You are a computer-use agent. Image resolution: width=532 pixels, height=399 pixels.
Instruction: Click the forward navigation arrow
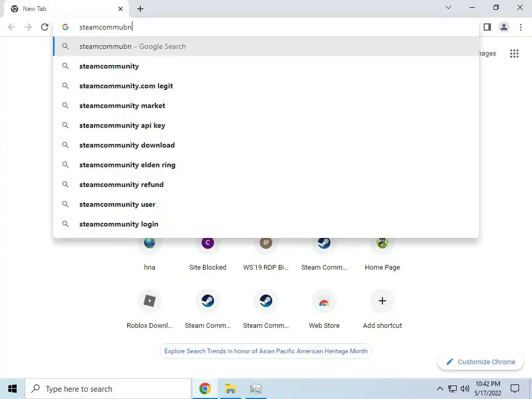(x=28, y=27)
